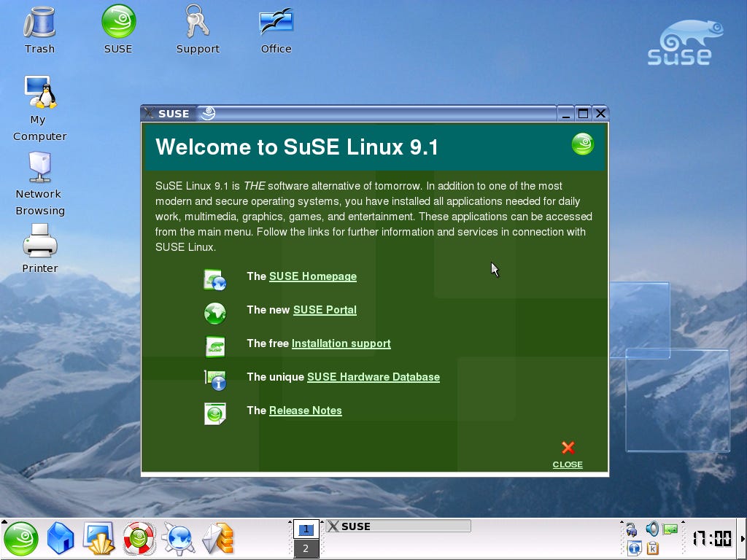This screenshot has width=747, height=560.
Task: Open the SUSE window menu icon in title bar
Action: [x=149, y=113]
